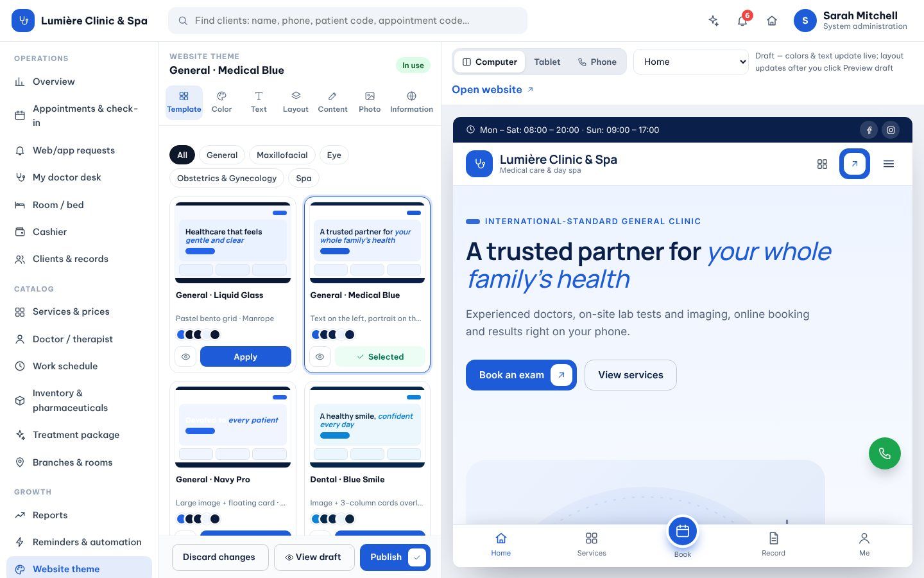Image resolution: width=924 pixels, height=578 pixels.
Task: Click View draft button
Action: (x=314, y=557)
